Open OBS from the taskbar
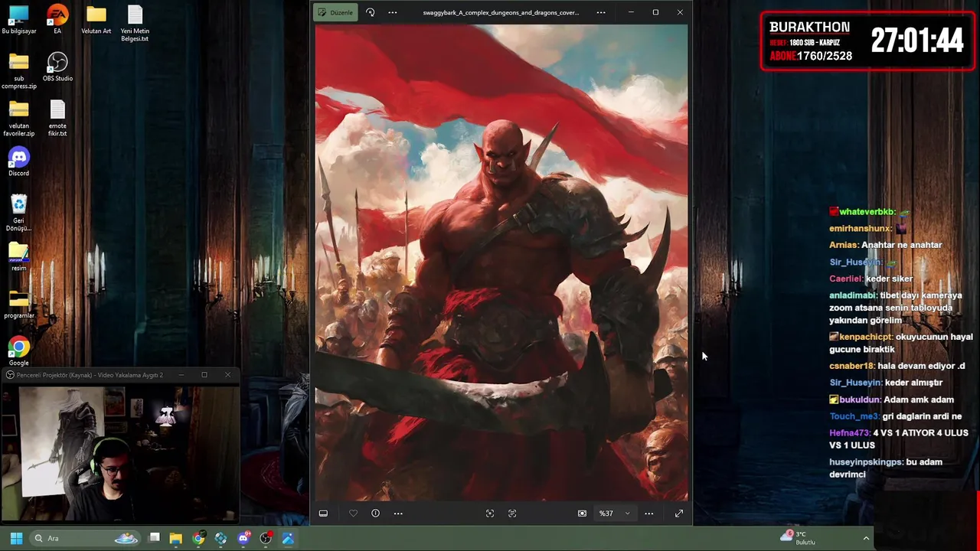 tap(266, 539)
